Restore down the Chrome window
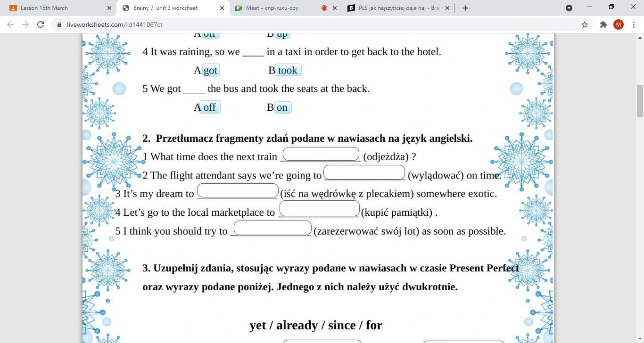 (x=611, y=7)
